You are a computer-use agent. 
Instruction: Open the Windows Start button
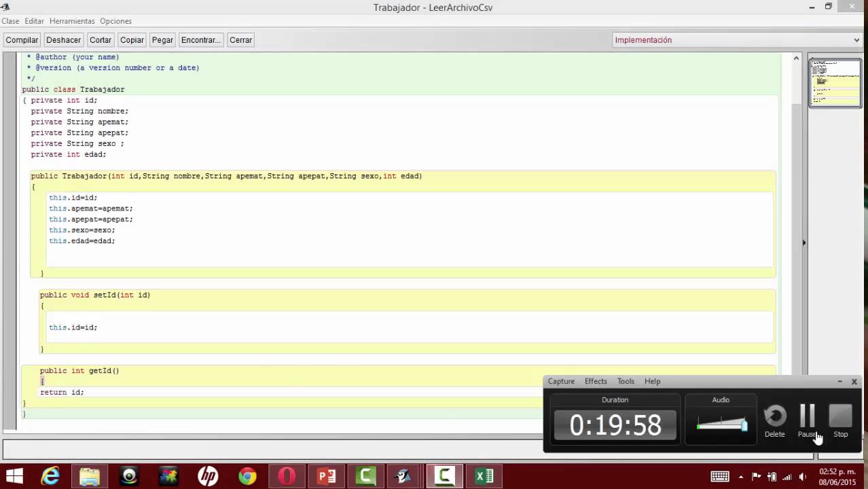[14, 476]
